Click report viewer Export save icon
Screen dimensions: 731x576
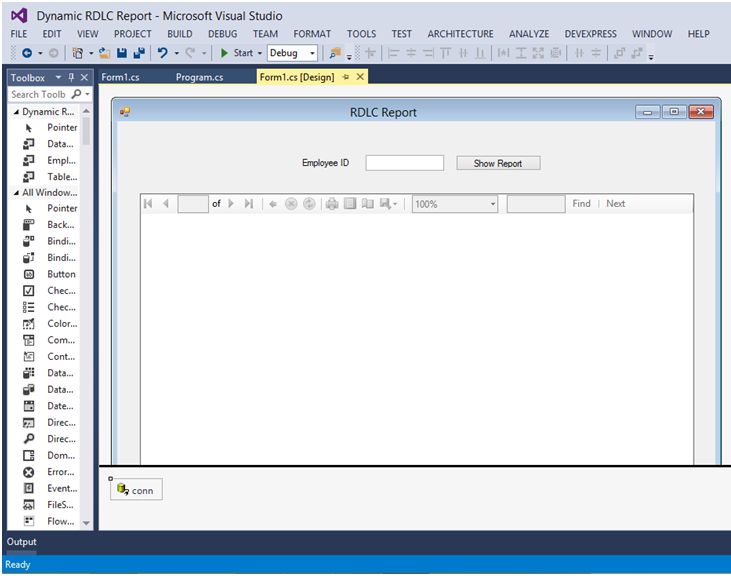(385, 204)
